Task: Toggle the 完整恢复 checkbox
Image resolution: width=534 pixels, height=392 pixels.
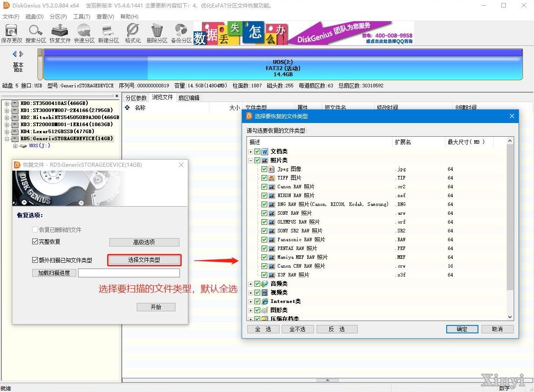Action: pos(35,242)
